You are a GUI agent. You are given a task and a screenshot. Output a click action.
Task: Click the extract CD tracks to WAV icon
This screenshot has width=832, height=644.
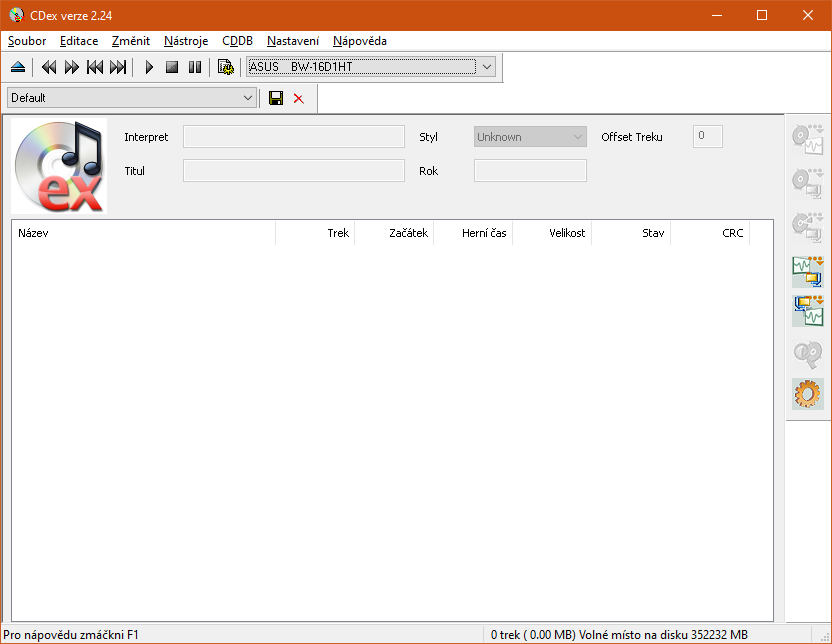[808, 139]
